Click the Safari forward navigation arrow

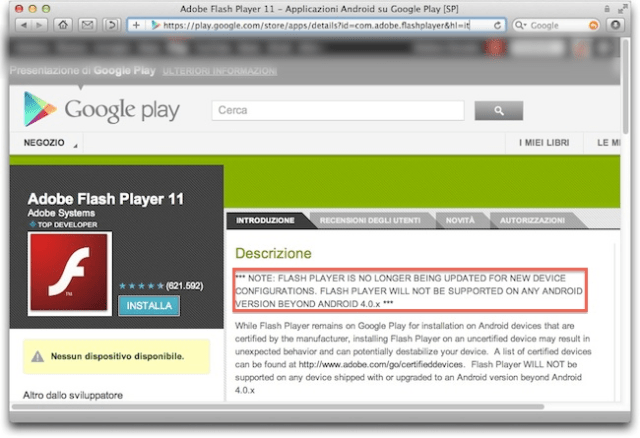pos(39,24)
